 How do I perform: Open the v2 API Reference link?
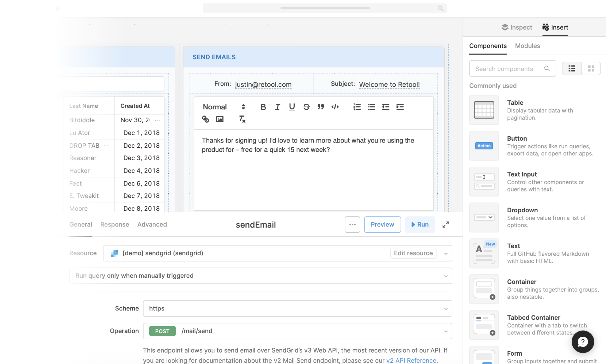[x=411, y=360]
